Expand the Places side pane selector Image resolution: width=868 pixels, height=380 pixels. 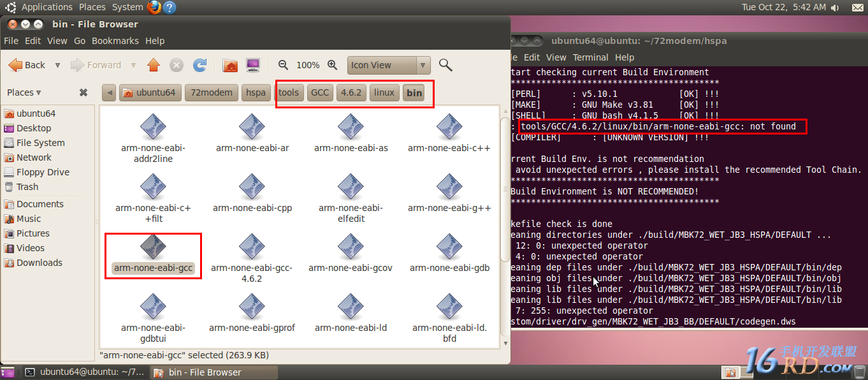[24, 92]
